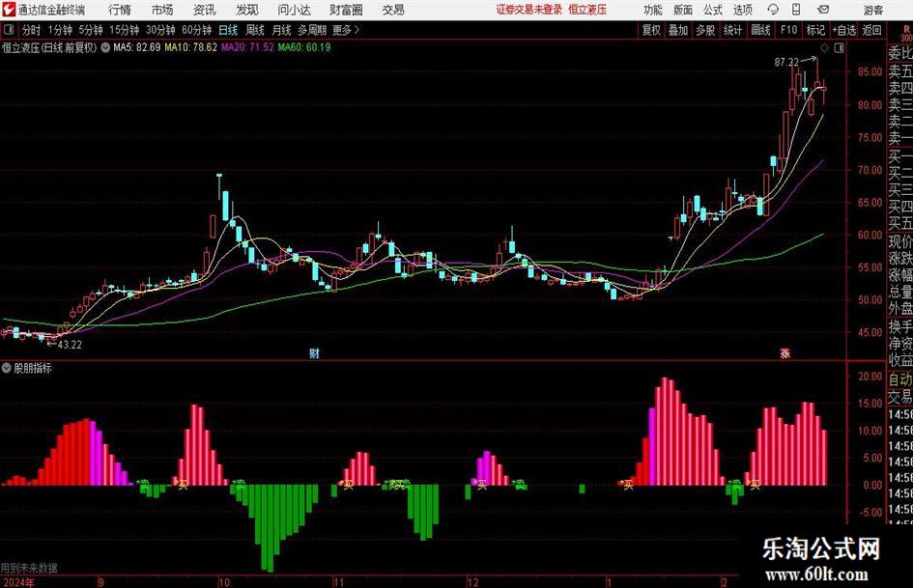Click the 恒立液压 stock name in title bar
The height and width of the screenshot is (588, 913).
(587, 10)
